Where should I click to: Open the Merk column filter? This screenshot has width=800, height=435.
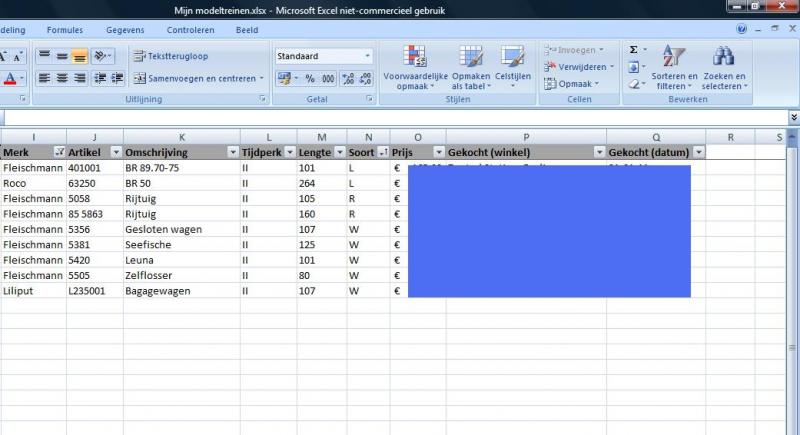click(x=59, y=152)
